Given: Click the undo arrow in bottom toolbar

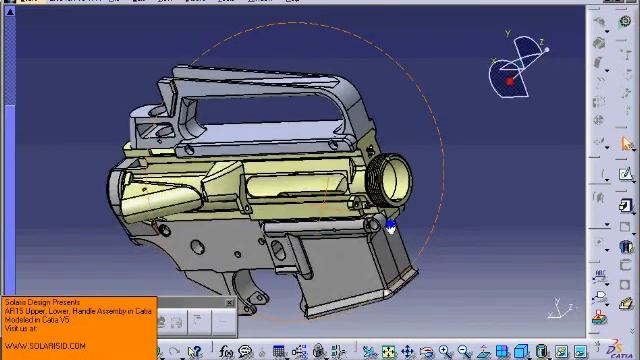Looking at the screenshot, I should tap(174, 352).
